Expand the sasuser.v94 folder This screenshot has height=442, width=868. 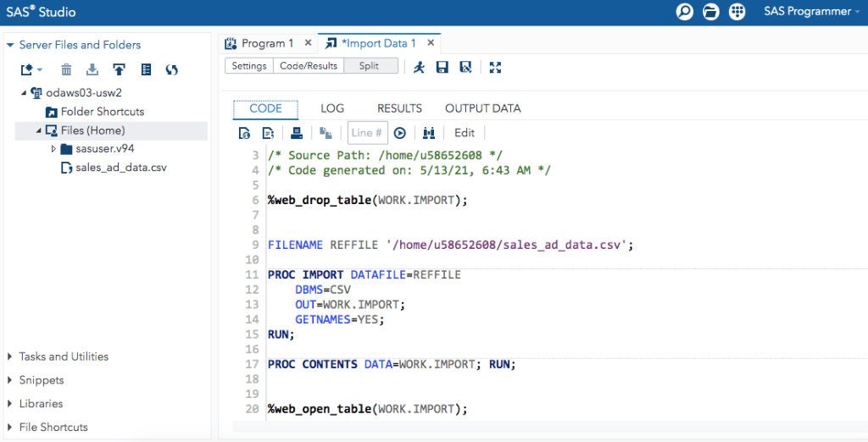coord(54,149)
